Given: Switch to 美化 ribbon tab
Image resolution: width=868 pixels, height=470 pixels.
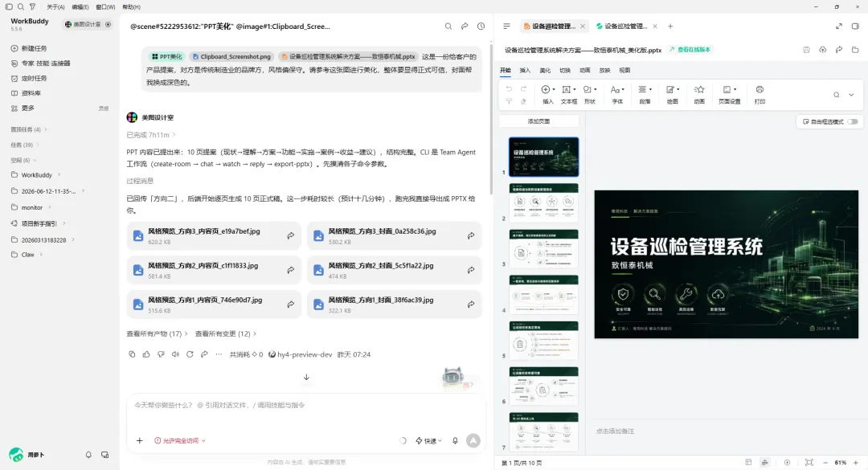Looking at the screenshot, I should [545, 71].
